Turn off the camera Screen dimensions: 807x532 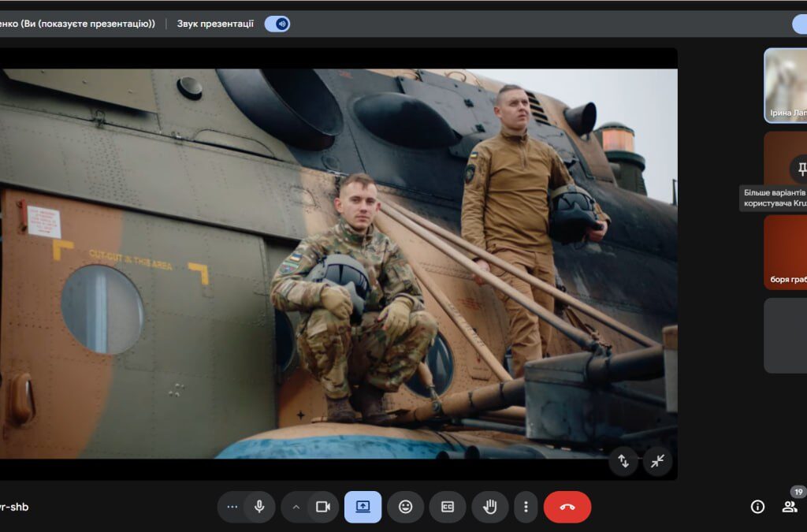pos(322,507)
